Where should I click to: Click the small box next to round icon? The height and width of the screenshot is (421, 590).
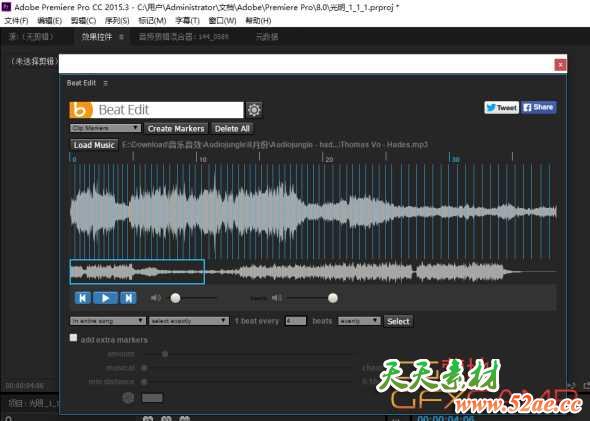tap(152, 398)
